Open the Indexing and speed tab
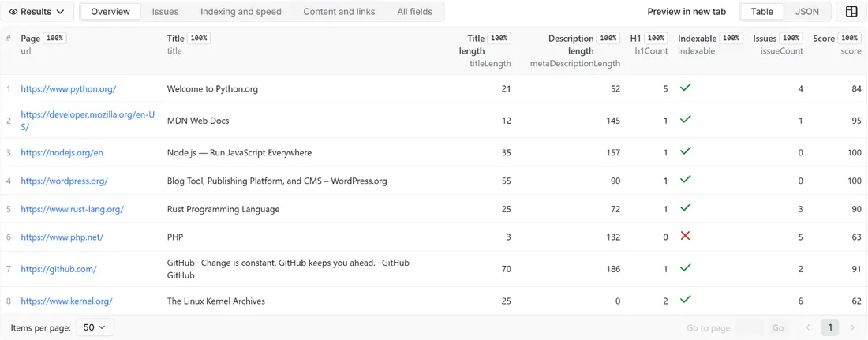Image resolution: width=868 pixels, height=340 pixels. pos(241,12)
